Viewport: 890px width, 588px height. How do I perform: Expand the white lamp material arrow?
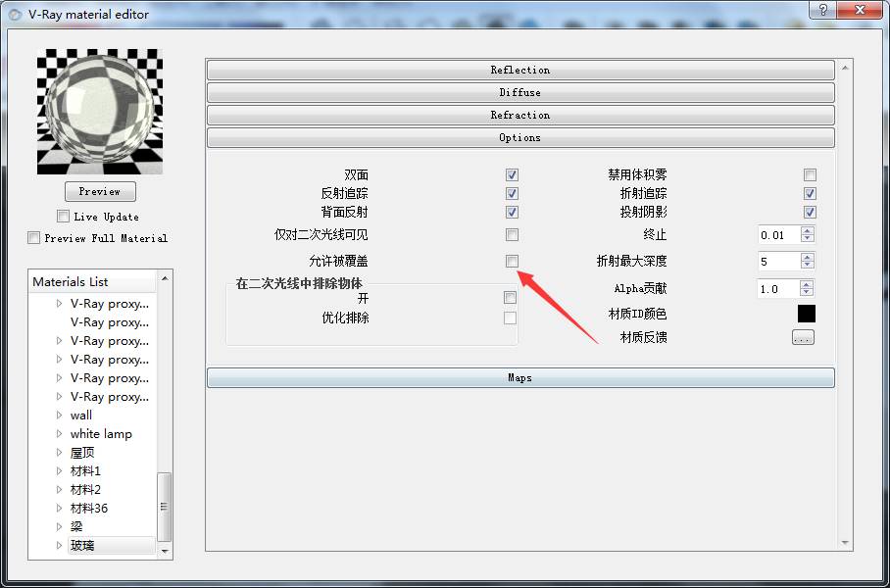(x=60, y=434)
